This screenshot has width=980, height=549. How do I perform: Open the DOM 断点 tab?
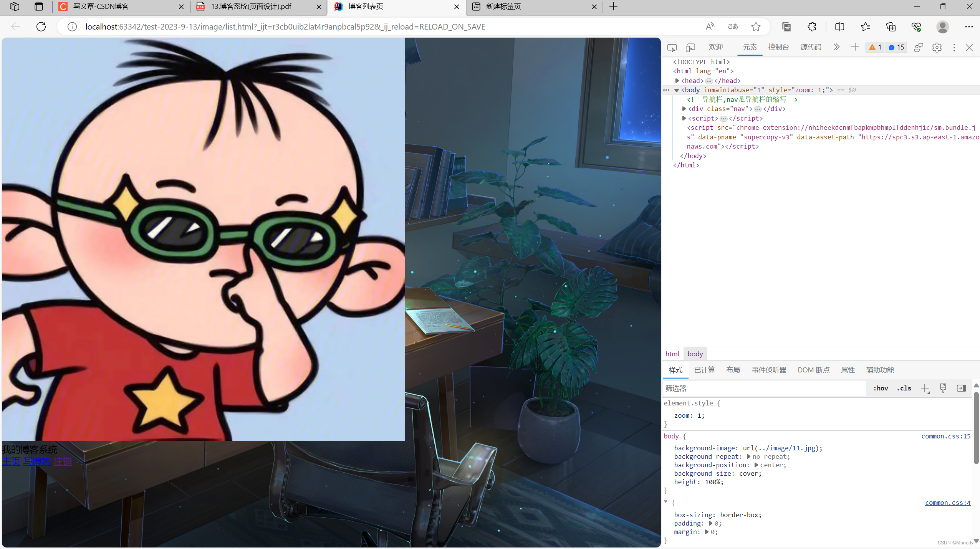tap(814, 370)
